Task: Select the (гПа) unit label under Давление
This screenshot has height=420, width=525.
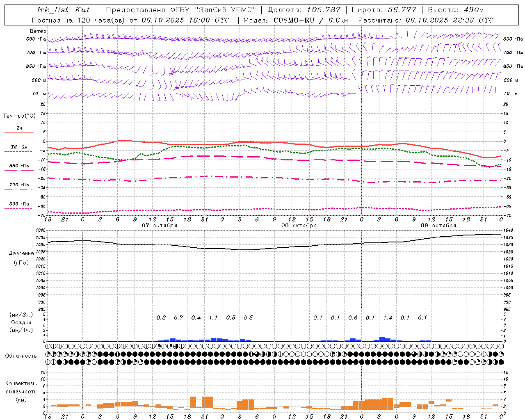Action: [x=21, y=263]
